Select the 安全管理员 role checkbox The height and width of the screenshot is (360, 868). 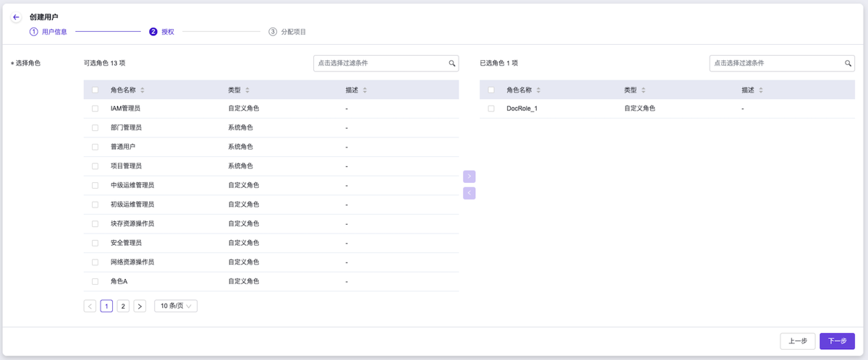(x=95, y=243)
